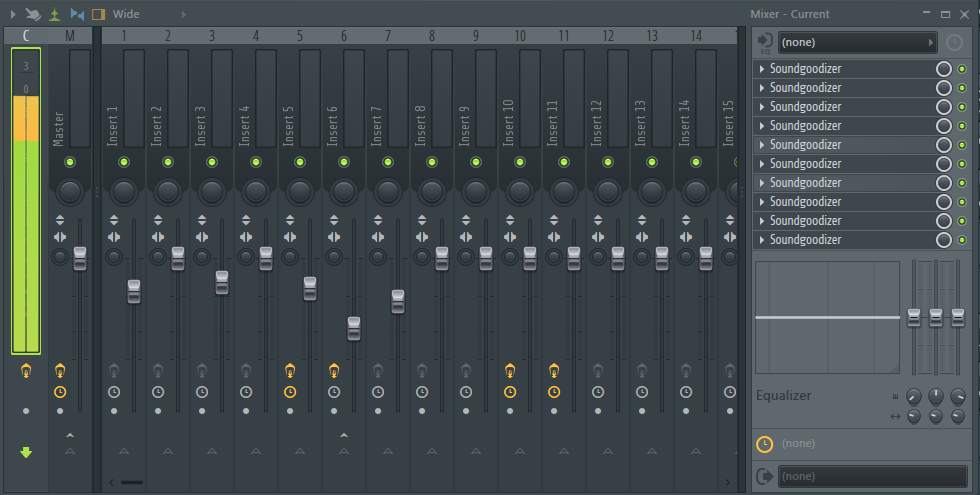Click the Insert 9 pan knob
The width and height of the screenshot is (980, 495).
(x=476, y=191)
